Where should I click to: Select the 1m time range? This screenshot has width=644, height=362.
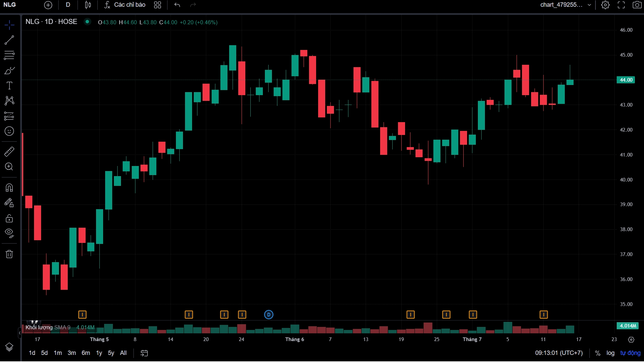[58, 353]
